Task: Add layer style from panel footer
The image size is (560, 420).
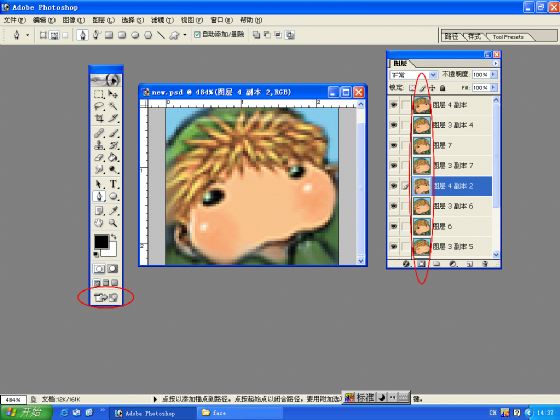Action: coord(406,264)
